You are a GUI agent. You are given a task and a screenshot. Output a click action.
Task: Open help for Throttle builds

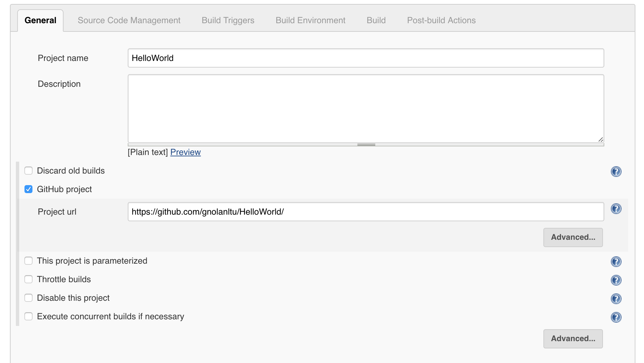coord(616,280)
